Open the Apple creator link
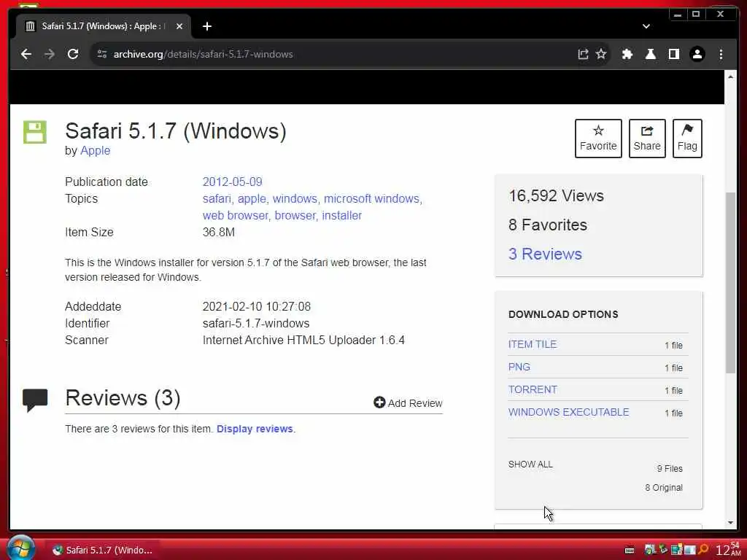The width and height of the screenshot is (747, 560). coord(96,150)
